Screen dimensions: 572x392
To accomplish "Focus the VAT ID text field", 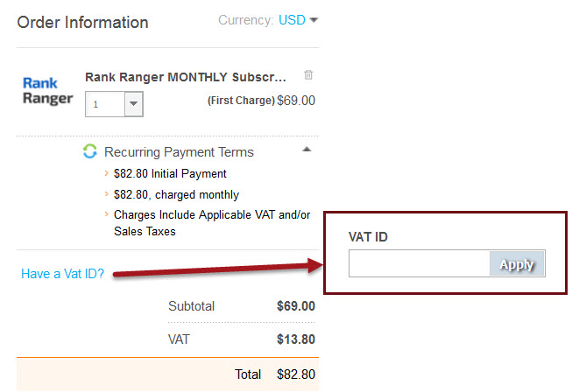I will pos(419,263).
